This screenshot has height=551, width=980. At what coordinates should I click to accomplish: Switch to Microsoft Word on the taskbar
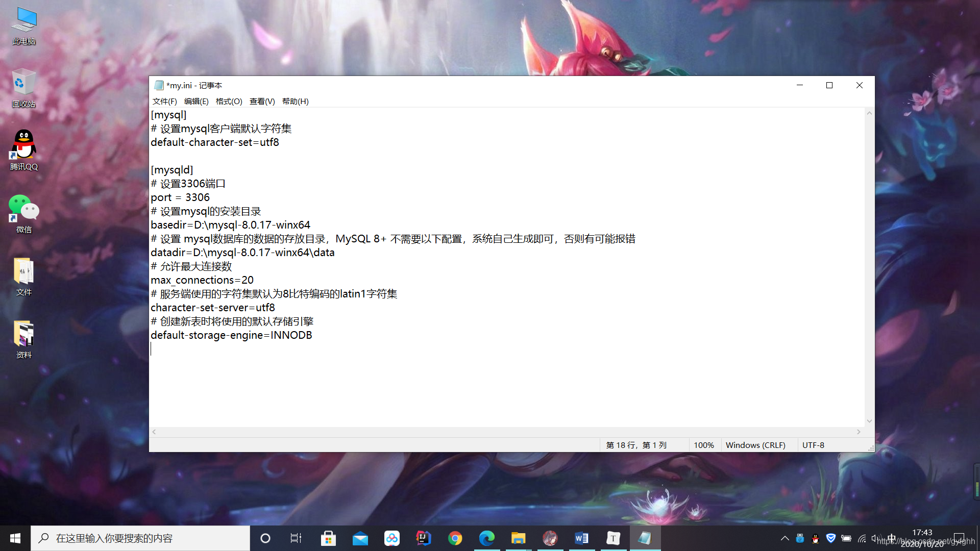(x=582, y=538)
